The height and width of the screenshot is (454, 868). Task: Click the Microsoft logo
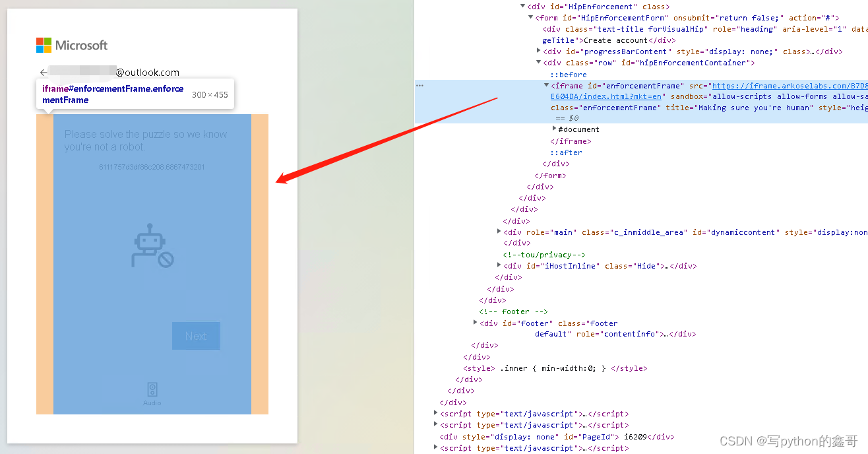(72, 45)
